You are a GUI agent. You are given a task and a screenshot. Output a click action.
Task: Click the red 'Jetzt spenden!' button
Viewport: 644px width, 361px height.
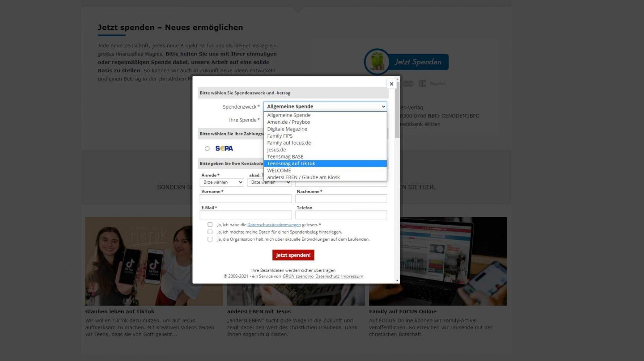pyautogui.click(x=293, y=255)
